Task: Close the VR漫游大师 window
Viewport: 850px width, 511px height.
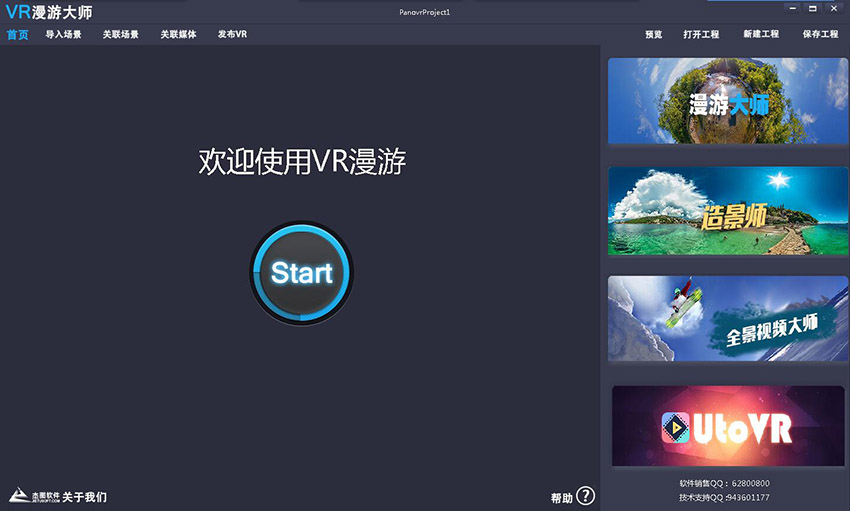Action: tap(835, 8)
